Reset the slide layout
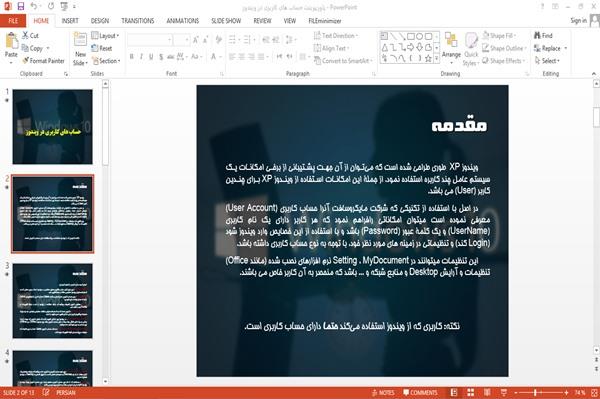Image resolution: width=600 pixels, height=399 pixels. pos(102,48)
